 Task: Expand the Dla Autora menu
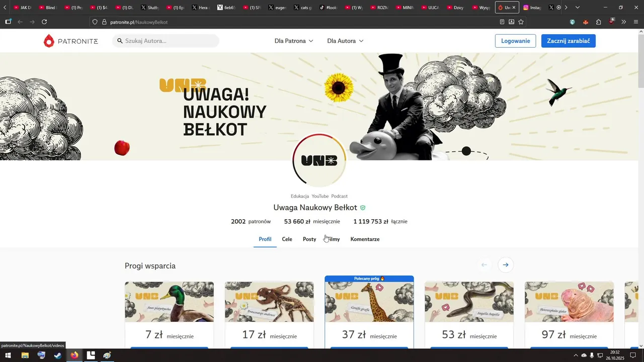click(x=345, y=41)
